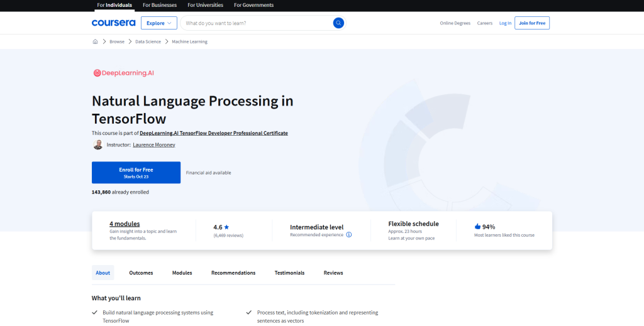Open the TensorFlow Developer Professional Certificate link
Screen dimensions: 644x326
[214, 133]
